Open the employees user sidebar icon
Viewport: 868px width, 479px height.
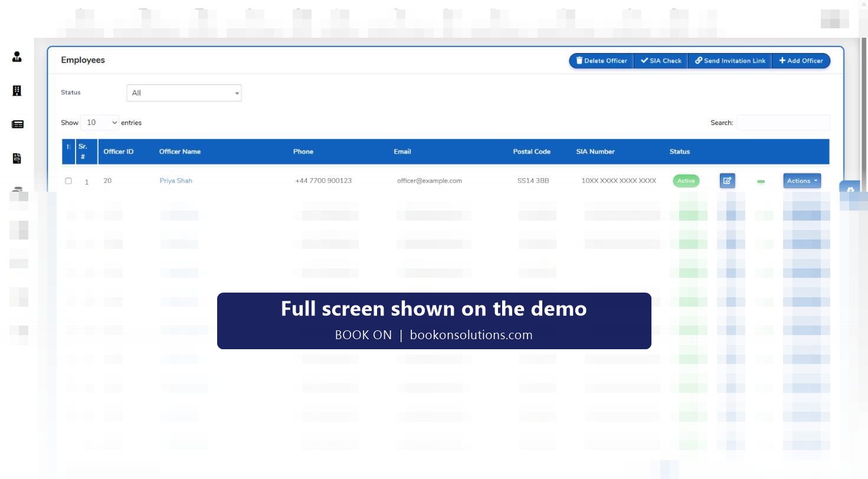click(x=17, y=57)
